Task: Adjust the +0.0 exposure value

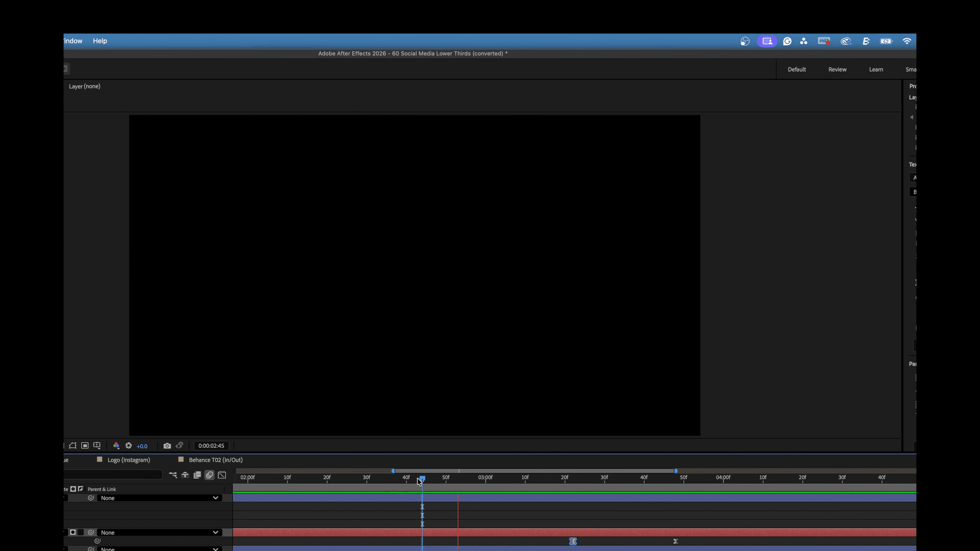Action: point(142,446)
